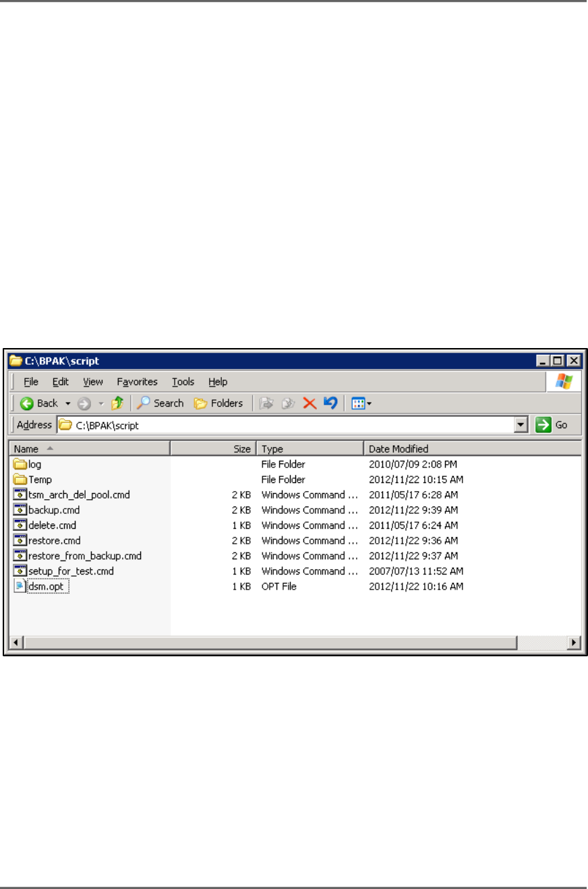The height and width of the screenshot is (889, 588).
Task: Click the folder icon in Address bar
Action: tap(65, 425)
